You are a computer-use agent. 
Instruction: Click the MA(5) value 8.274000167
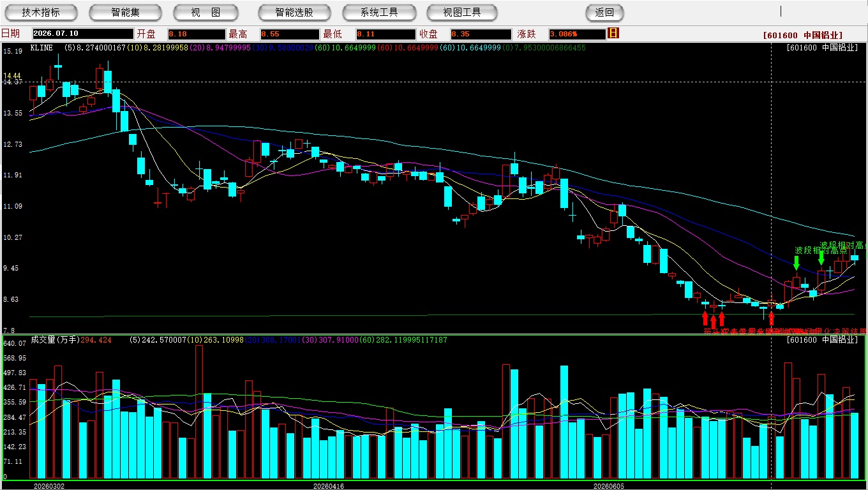(x=101, y=48)
